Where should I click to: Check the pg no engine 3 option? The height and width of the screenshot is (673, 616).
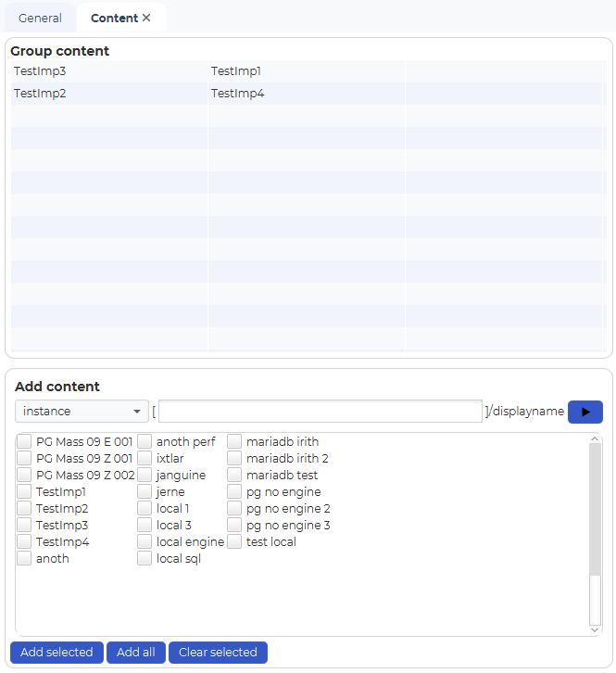pos(234,526)
